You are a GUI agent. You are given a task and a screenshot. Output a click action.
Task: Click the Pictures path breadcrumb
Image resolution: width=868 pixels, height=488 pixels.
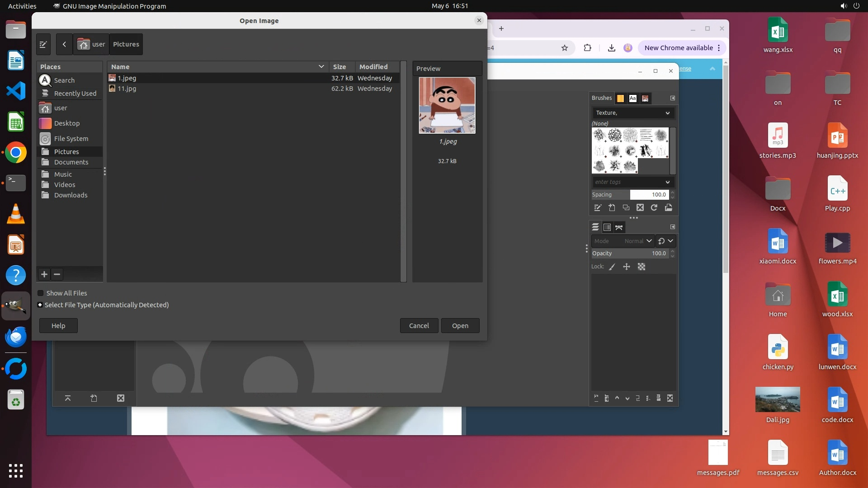(x=126, y=44)
